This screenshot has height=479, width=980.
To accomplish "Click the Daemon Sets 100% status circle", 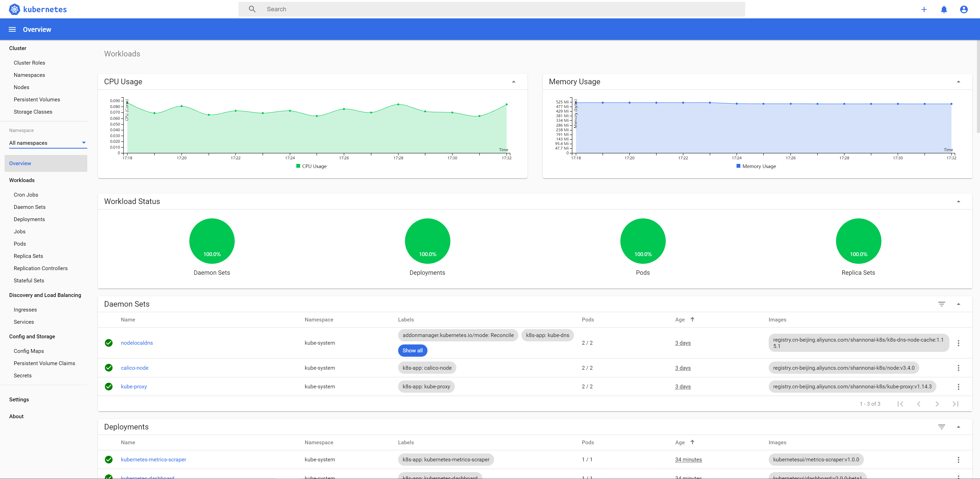I will click(212, 241).
